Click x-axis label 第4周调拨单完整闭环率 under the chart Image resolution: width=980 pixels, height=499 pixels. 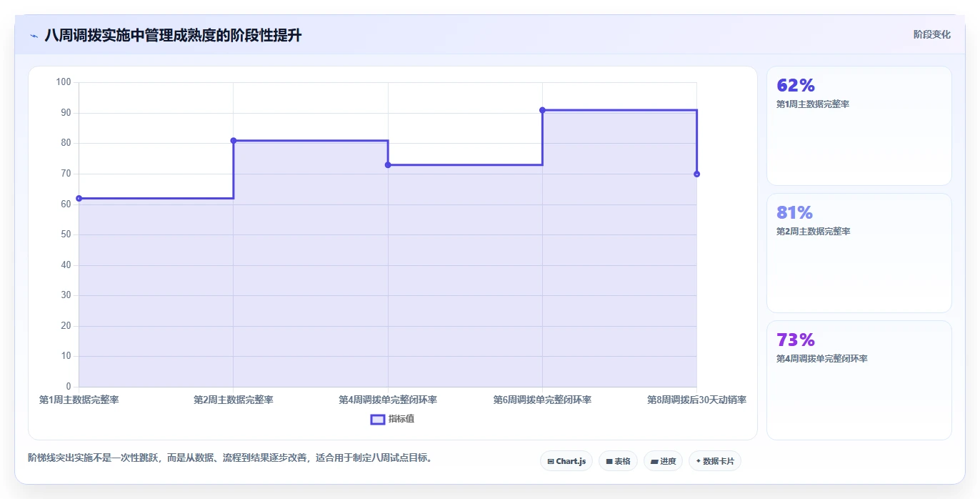tap(388, 400)
